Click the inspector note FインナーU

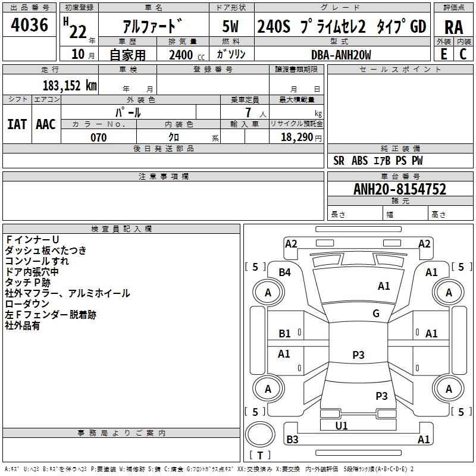coord(32,240)
